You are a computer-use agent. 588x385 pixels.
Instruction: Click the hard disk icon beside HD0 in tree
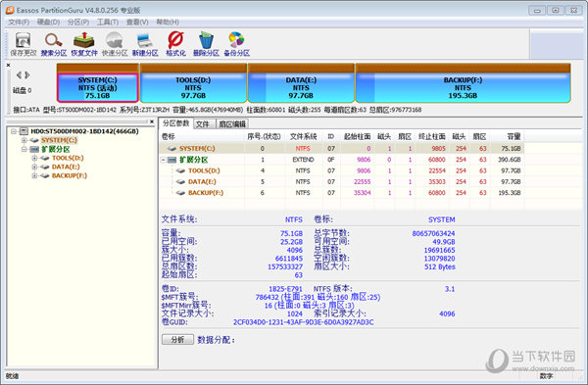click(24, 131)
